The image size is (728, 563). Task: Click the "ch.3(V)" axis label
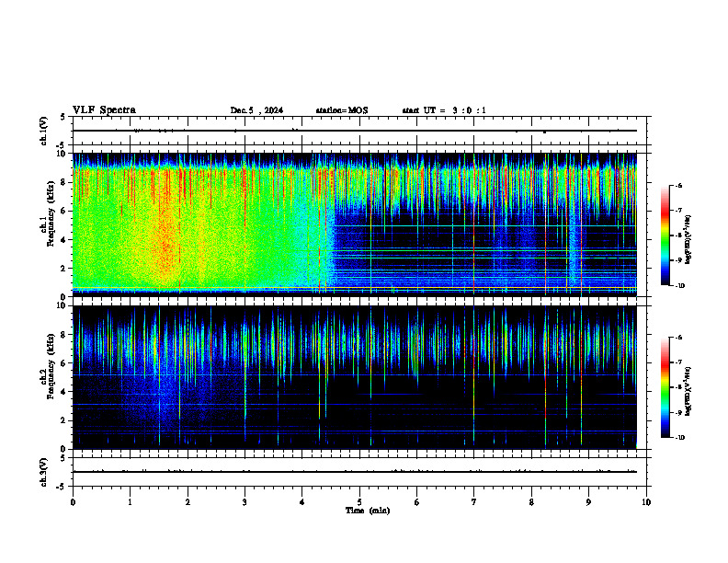(44, 472)
